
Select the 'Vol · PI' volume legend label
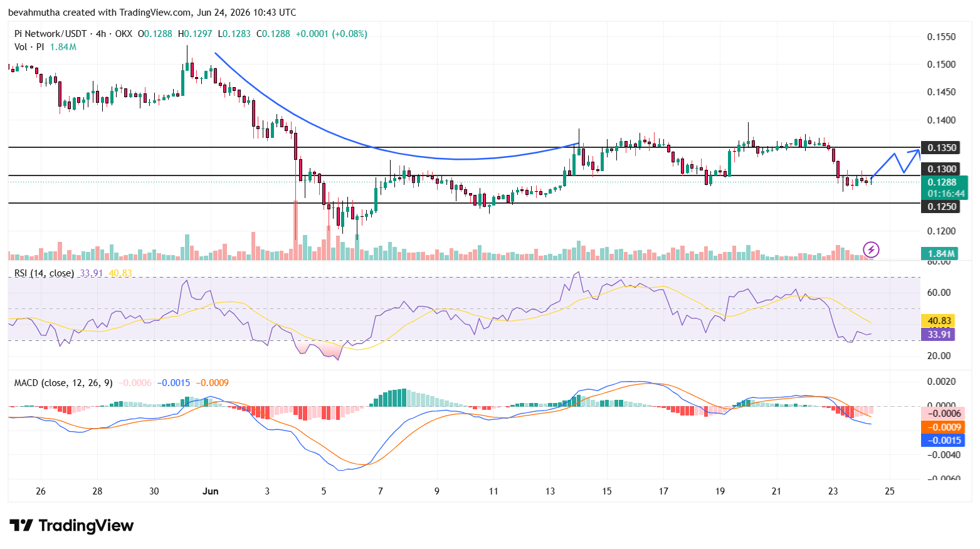click(29, 47)
